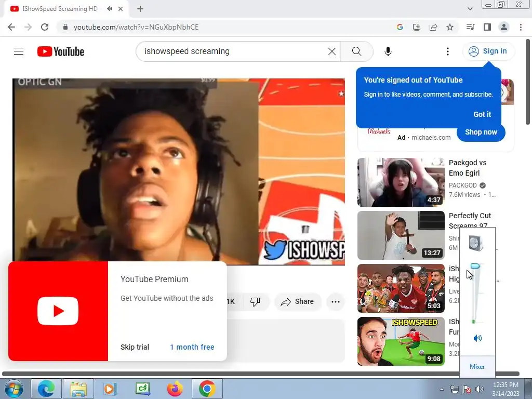Click the Share button

[297, 301]
